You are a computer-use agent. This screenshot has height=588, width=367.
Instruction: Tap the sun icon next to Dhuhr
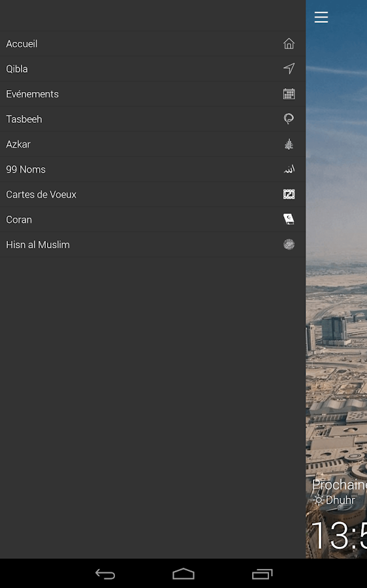[318, 500]
